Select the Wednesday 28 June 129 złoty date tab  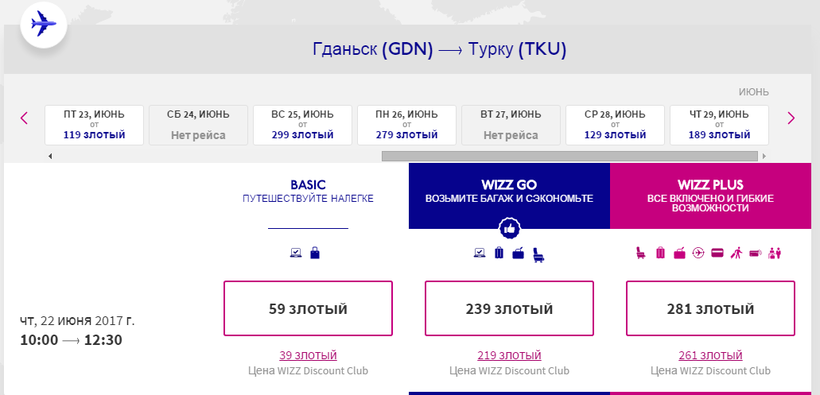tap(615, 125)
